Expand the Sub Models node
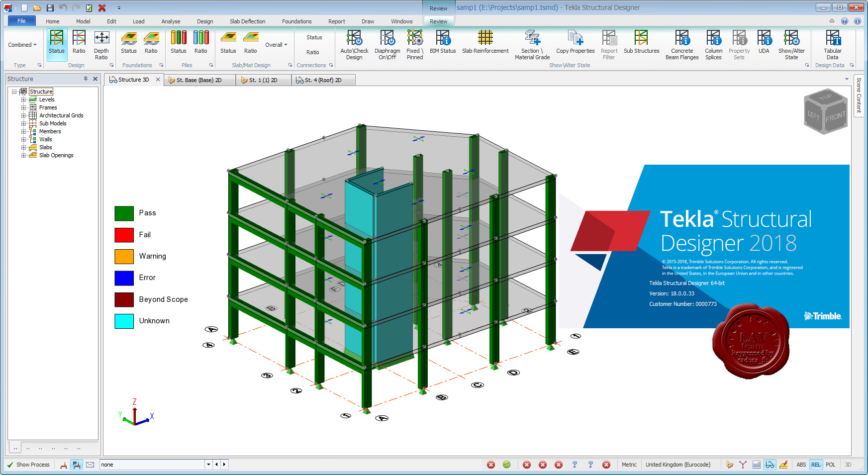The width and height of the screenshot is (868, 475). tap(23, 123)
